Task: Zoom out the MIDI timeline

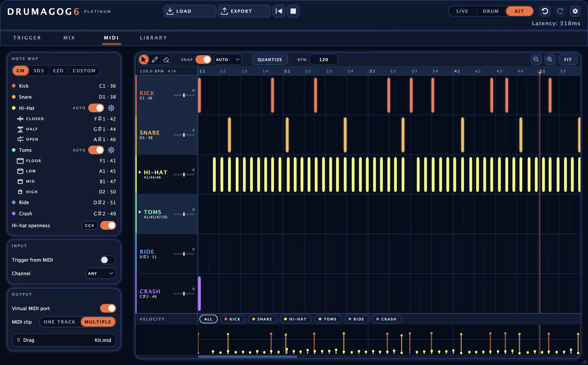Action: 536,60
